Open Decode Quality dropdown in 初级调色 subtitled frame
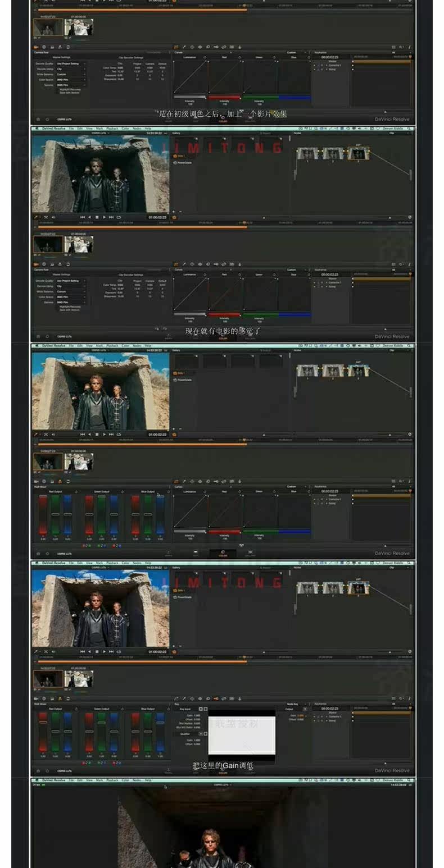This screenshot has height=868, width=444. tap(71, 63)
